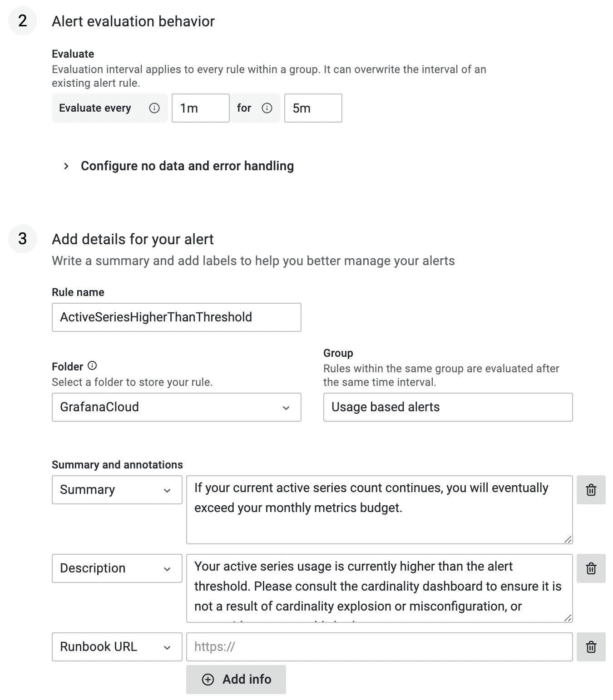Click the Add info button
The width and height of the screenshot is (613, 700).
(236, 680)
